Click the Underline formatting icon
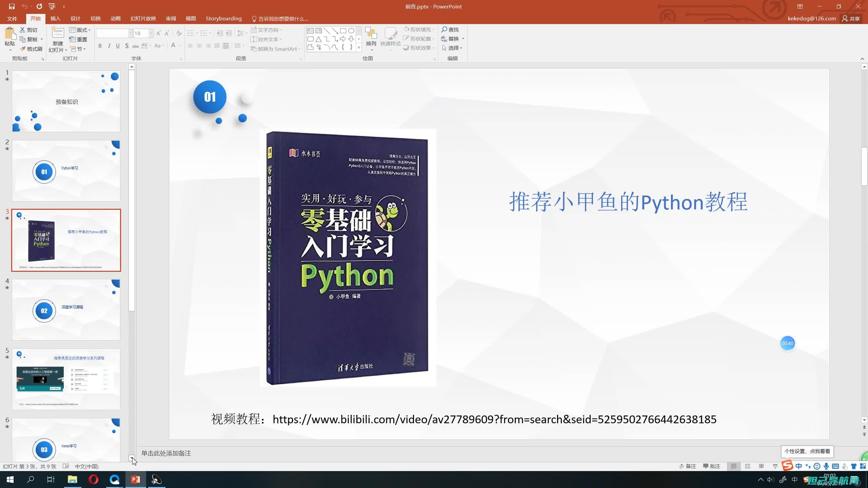The height and width of the screenshot is (488, 868). click(x=118, y=46)
